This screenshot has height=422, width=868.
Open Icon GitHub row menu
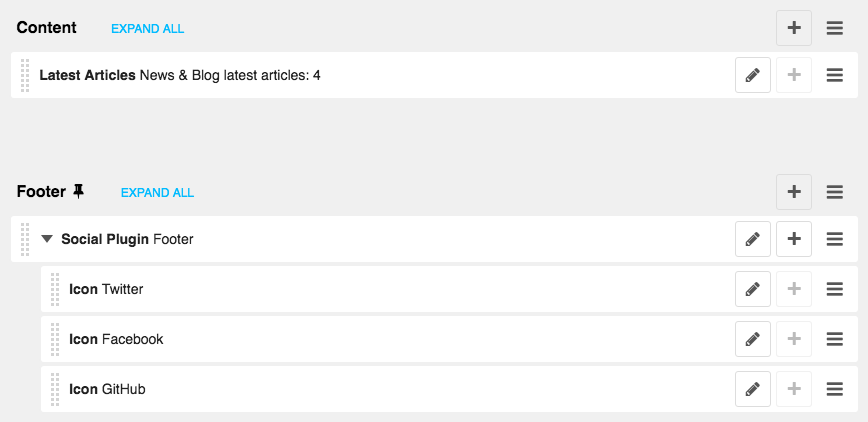[x=835, y=389]
